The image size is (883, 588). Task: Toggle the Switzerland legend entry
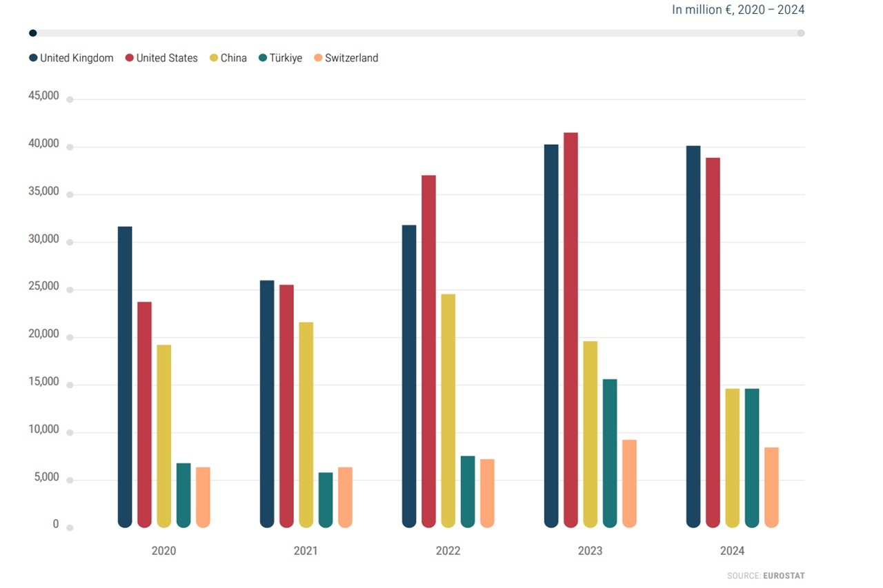pyautogui.click(x=346, y=58)
